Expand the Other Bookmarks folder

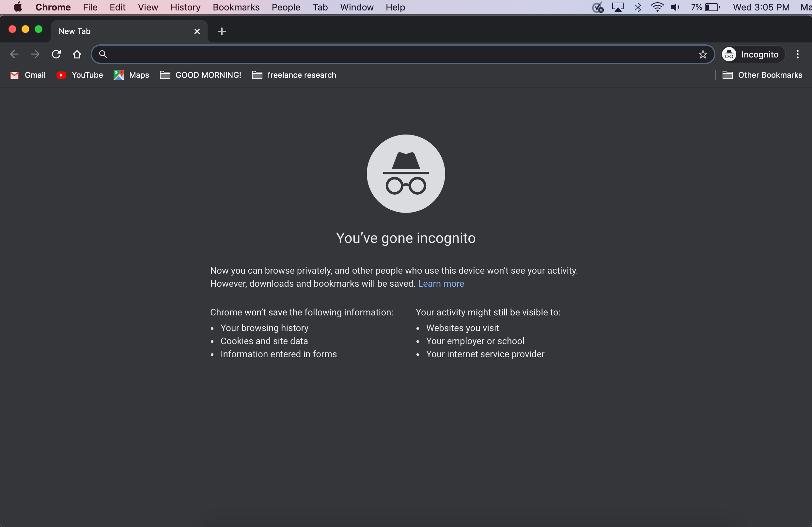click(x=762, y=75)
